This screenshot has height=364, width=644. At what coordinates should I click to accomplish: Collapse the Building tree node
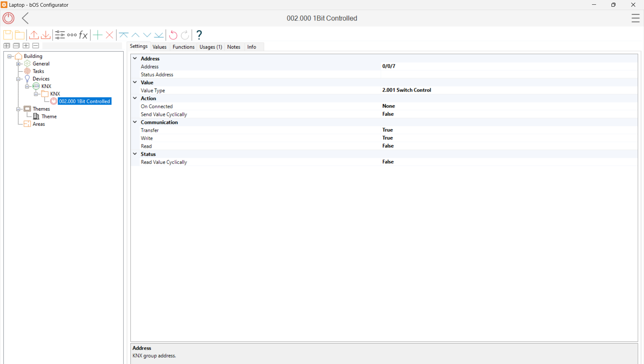click(x=10, y=56)
